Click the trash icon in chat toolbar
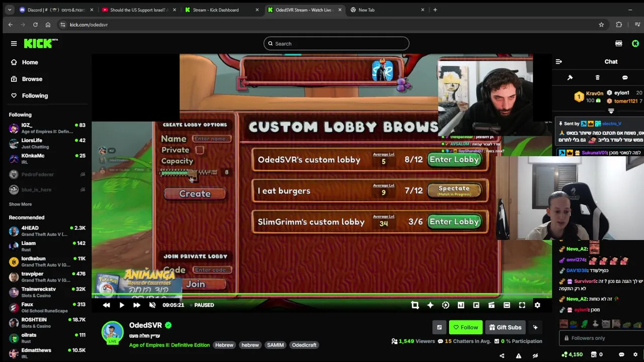Screen dimensions: 644x362 tap(598, 78)
